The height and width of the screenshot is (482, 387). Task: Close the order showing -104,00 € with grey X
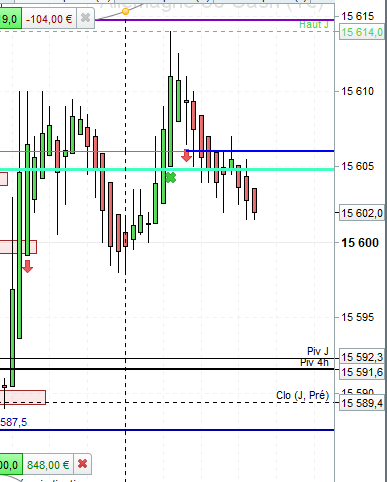86,18
